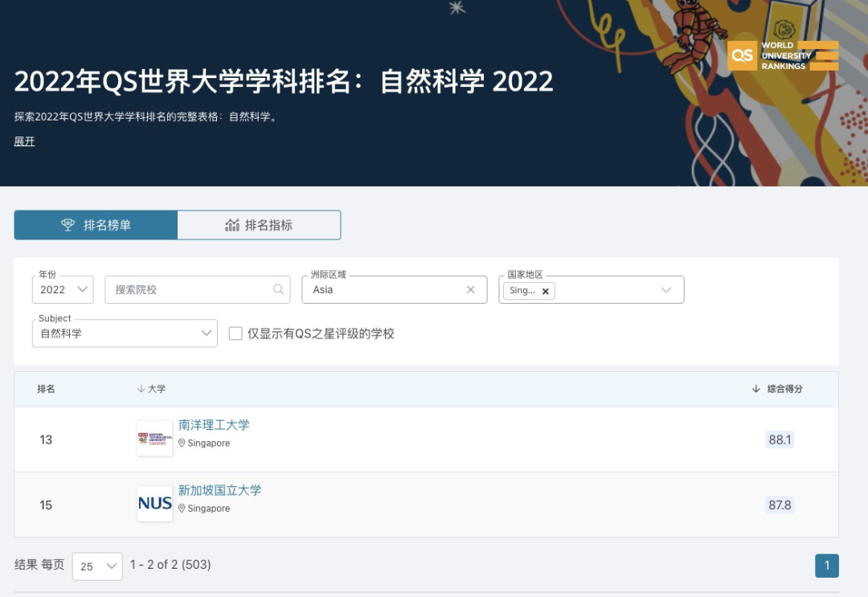Open the 年份 2022 dropdown
868x597 pixels.
pyautogui.click(x=63, y=289)
